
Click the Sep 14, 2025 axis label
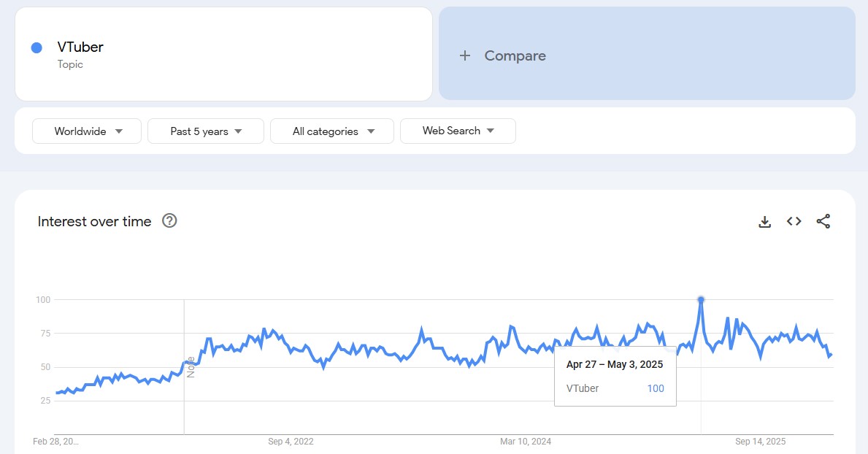[x=760, y=442]
